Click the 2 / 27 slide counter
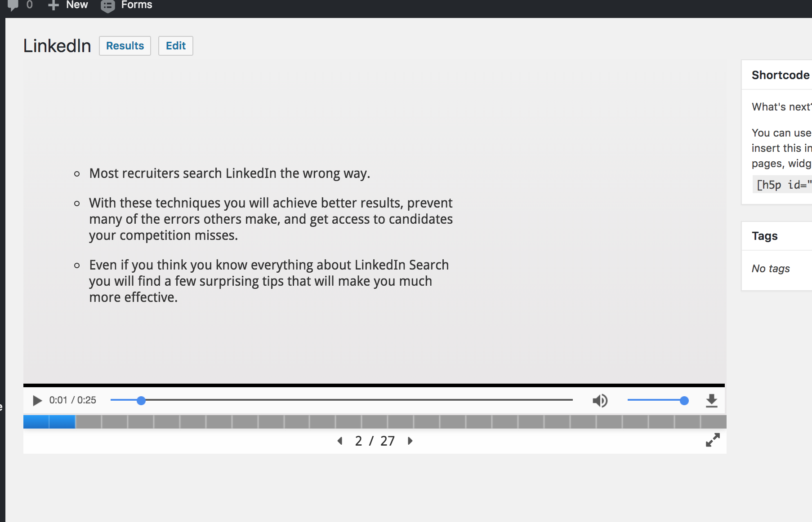 coord(375,441)
